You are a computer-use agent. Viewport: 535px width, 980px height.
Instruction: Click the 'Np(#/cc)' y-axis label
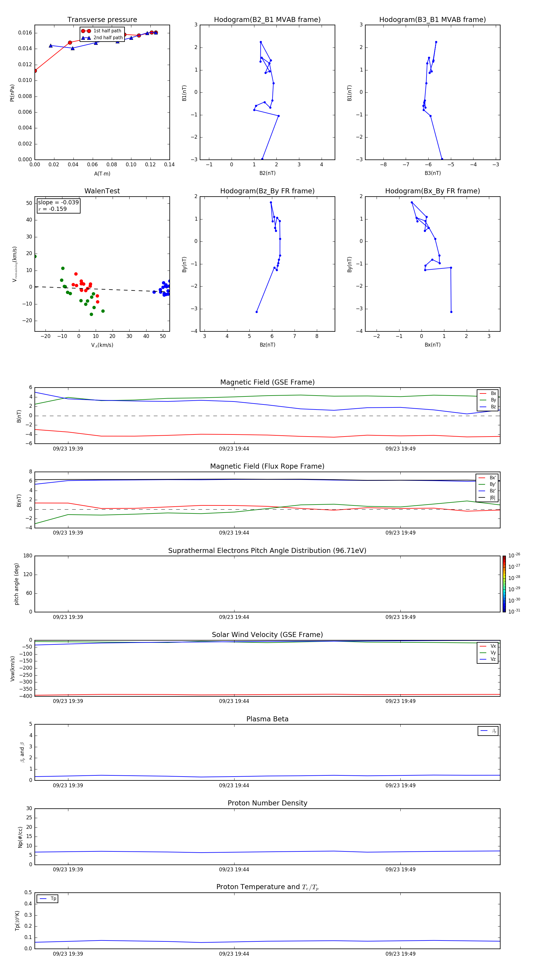(20, 837)
